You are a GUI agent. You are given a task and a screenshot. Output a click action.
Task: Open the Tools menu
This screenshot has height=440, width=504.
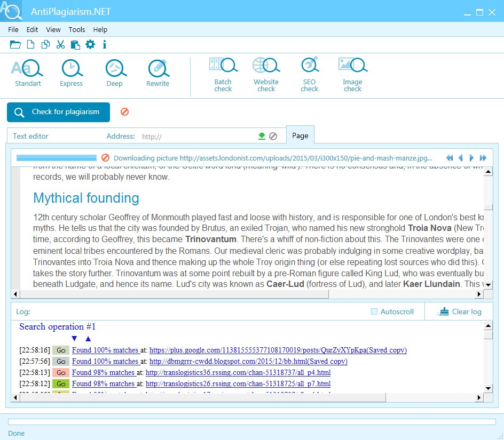coord(76,30)
